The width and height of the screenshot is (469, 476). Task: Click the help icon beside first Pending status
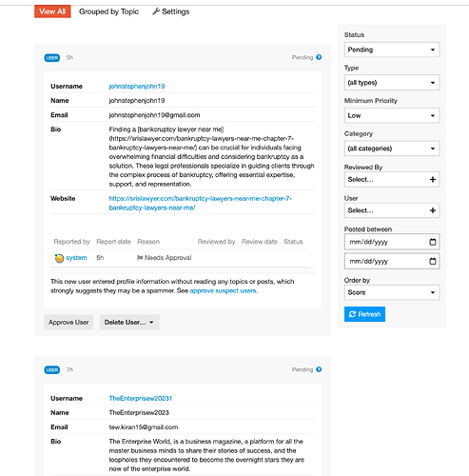click(319, 57)
